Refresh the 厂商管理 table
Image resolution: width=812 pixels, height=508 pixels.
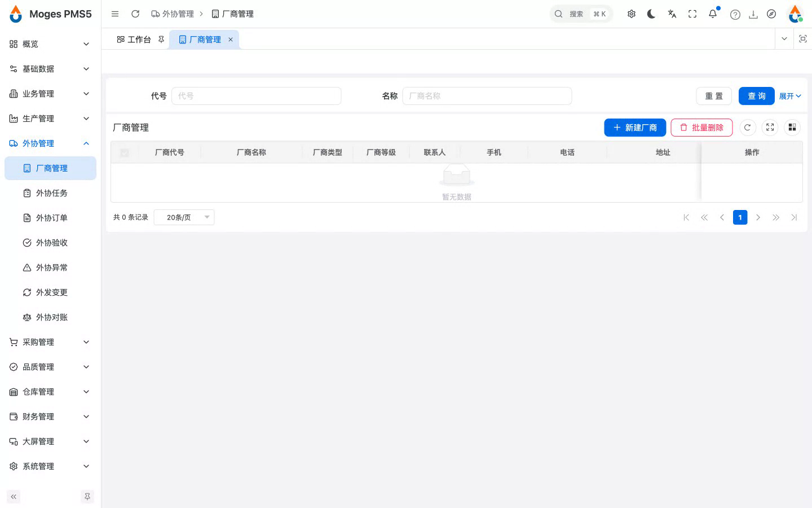pyautogui.click(x=748, y=128)
